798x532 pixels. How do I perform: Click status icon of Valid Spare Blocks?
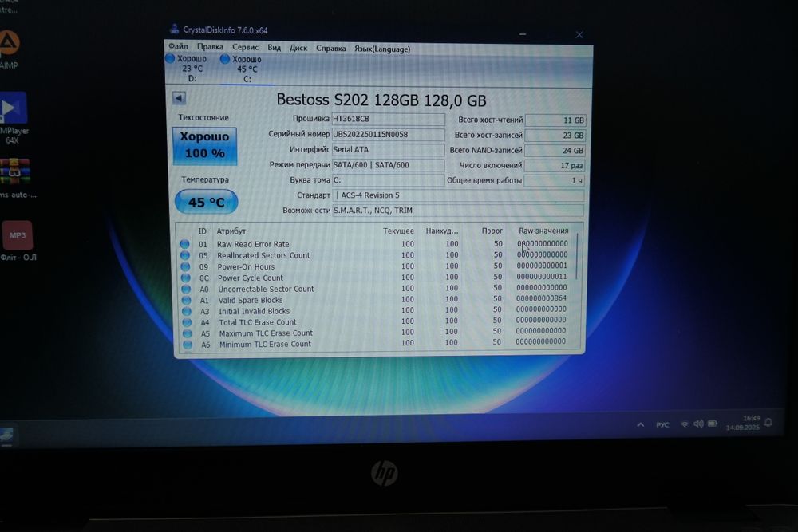[186, 300]
